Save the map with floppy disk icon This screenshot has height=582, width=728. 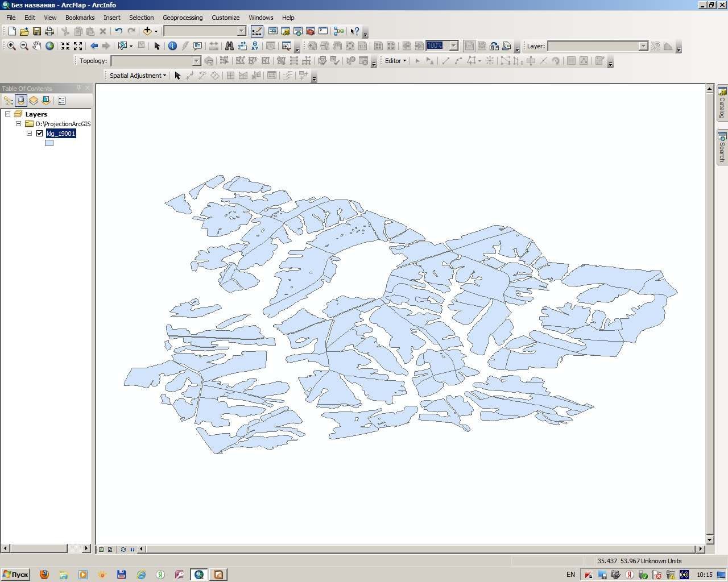(x=36, y=31)
